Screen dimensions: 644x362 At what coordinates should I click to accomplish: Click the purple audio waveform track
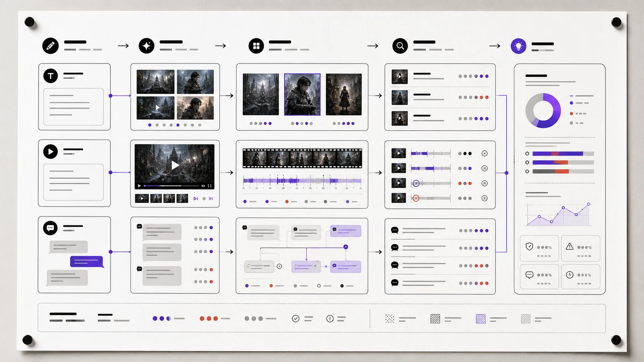(x=302, y=181)
